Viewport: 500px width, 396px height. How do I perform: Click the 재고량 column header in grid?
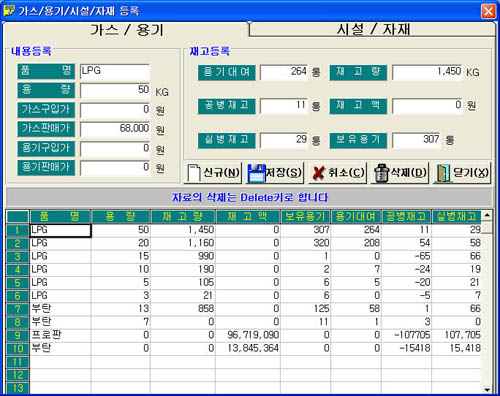click(x=183, y=217)
